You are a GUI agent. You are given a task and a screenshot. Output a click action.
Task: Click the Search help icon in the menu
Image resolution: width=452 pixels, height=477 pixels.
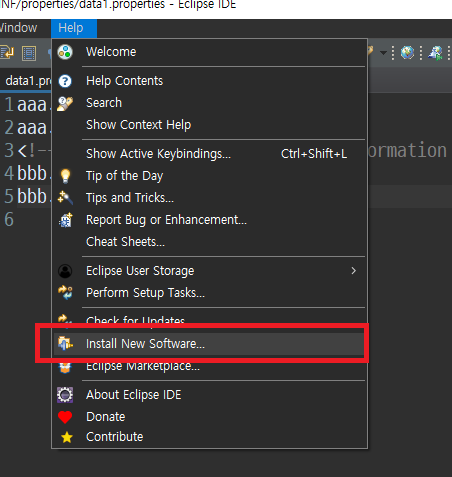coord(65,103)
